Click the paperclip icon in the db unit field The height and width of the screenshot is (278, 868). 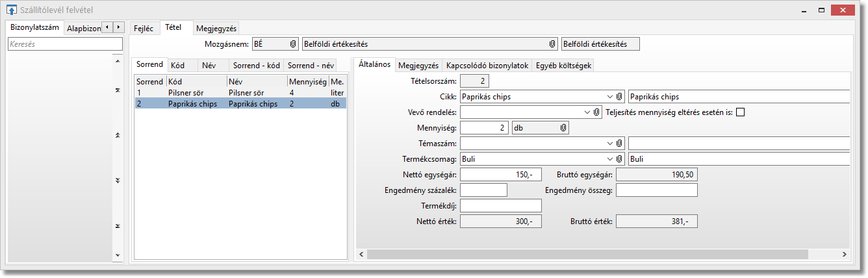coord(563,129)
